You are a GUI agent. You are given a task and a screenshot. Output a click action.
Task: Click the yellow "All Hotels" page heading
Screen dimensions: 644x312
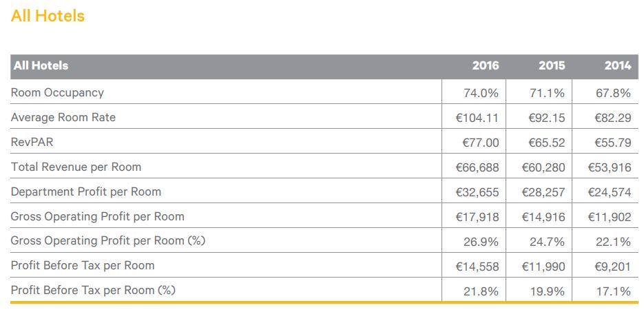tap(48, 16)
